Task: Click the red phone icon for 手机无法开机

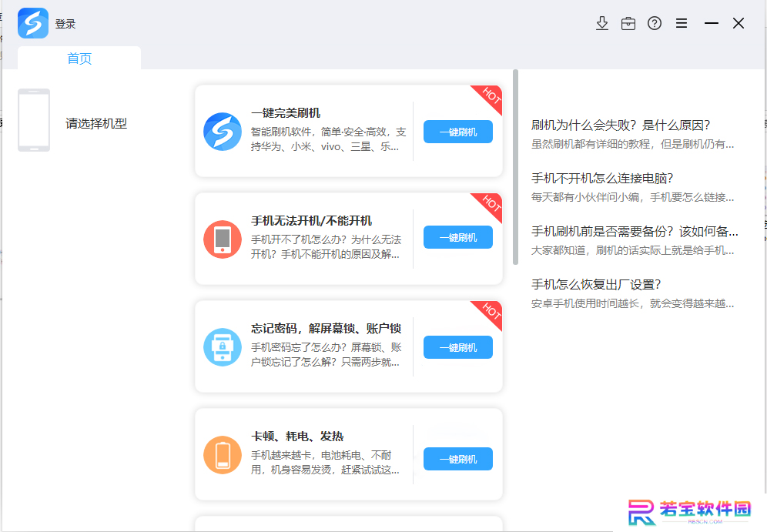Action: 223,239
